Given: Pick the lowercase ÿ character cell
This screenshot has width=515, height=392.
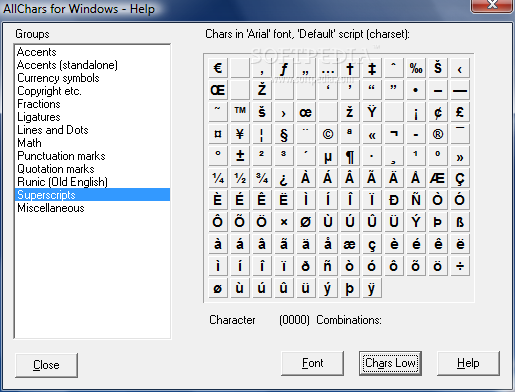Looking at the screenshot, I should pyautogui.click(x=372, y=288).
